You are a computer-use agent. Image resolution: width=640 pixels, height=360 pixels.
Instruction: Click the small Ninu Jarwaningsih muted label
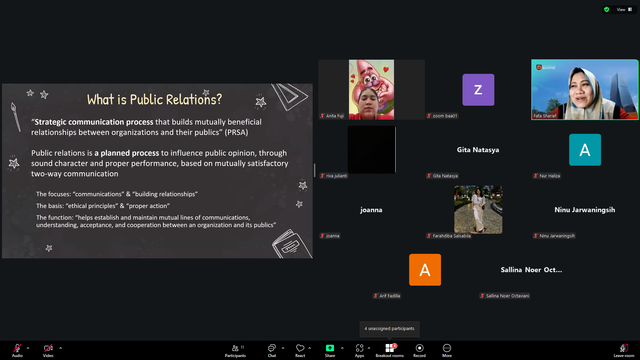(554, 236)
